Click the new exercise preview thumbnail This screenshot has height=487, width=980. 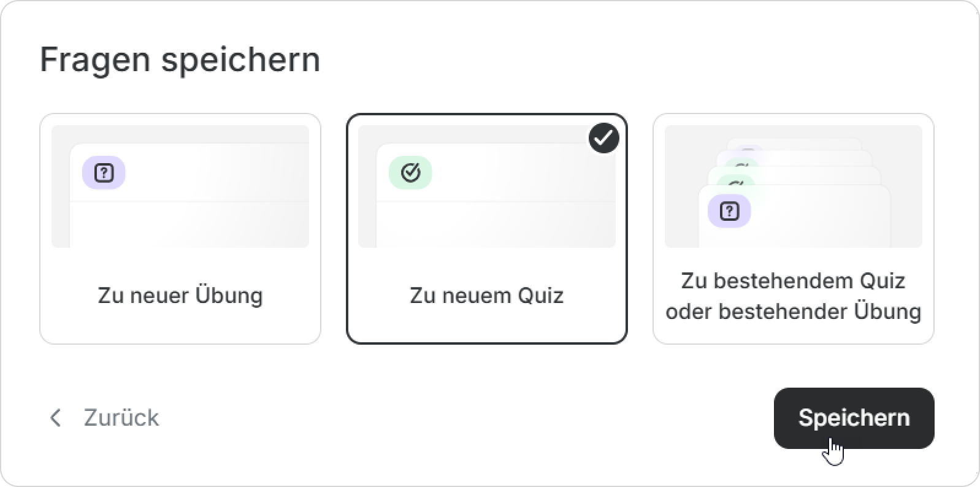click(x=180, y=186)
